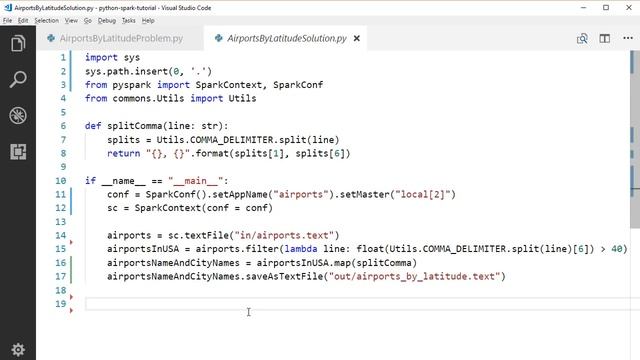Click the red gutter marker below line 18

coord(71,297)
